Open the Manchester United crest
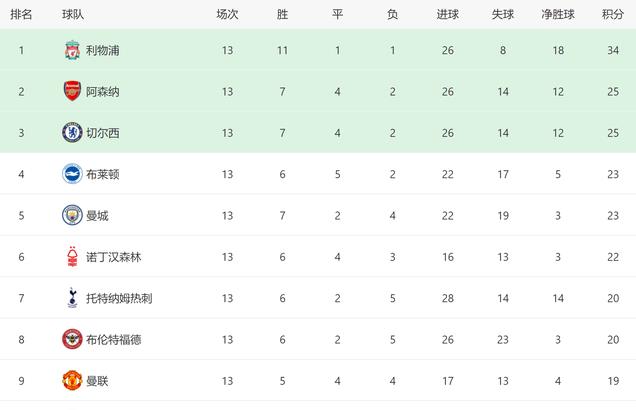 tap(72, 380)
